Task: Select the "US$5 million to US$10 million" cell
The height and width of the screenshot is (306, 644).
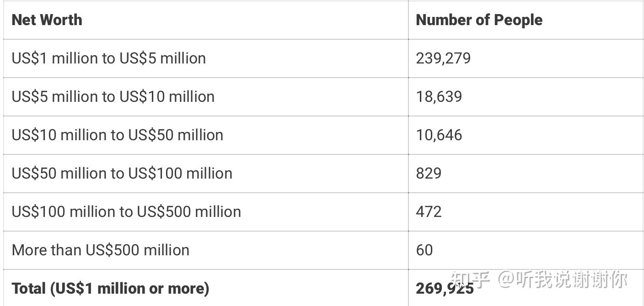Action: point(113,97)
